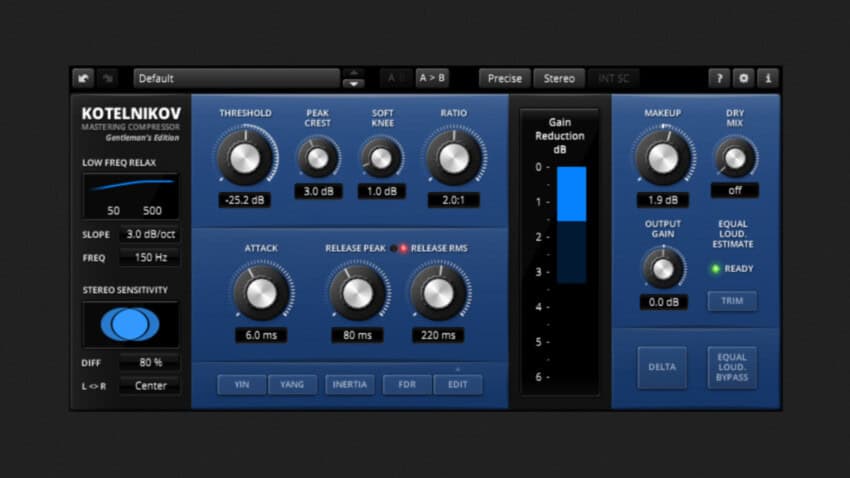Open the help question mark icon

pos(719,78)
